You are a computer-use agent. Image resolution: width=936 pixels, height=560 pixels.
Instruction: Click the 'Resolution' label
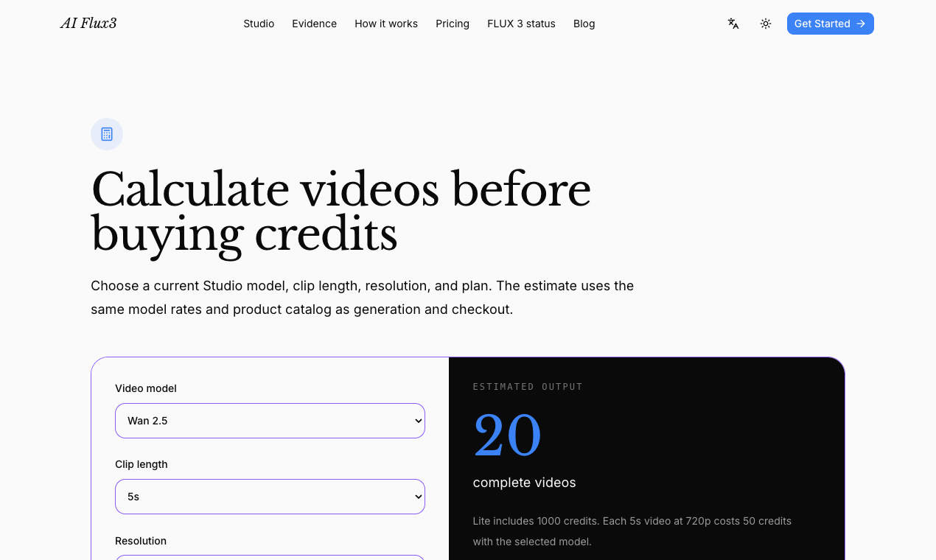pos(141,541)
